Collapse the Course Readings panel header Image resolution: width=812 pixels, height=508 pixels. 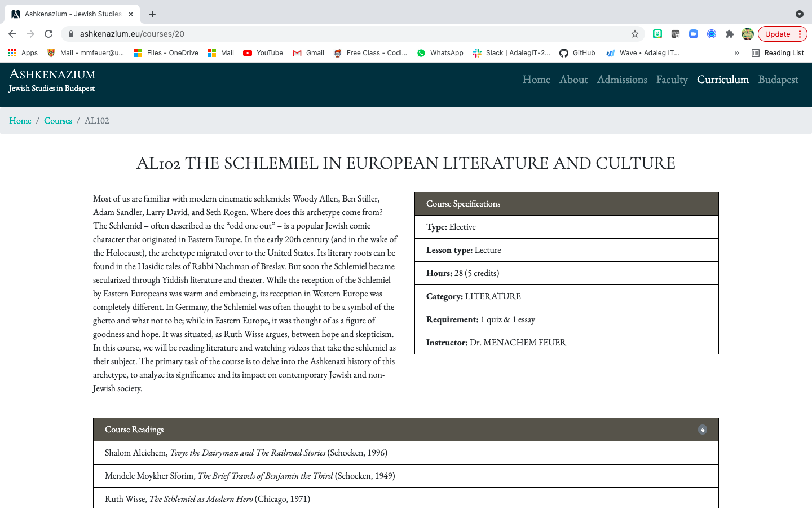pos(405,430)
